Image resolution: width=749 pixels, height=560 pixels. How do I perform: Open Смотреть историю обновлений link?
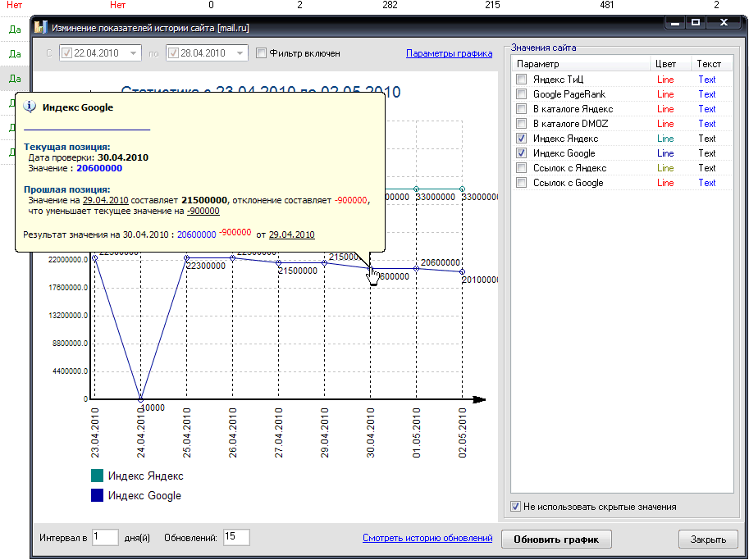[x=427, y=538]
